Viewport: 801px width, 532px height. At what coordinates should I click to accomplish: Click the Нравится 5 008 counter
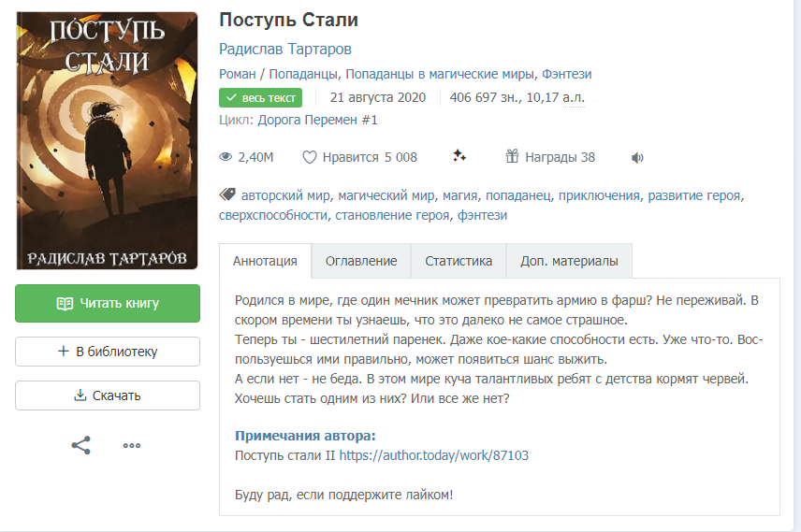[370, 157]
